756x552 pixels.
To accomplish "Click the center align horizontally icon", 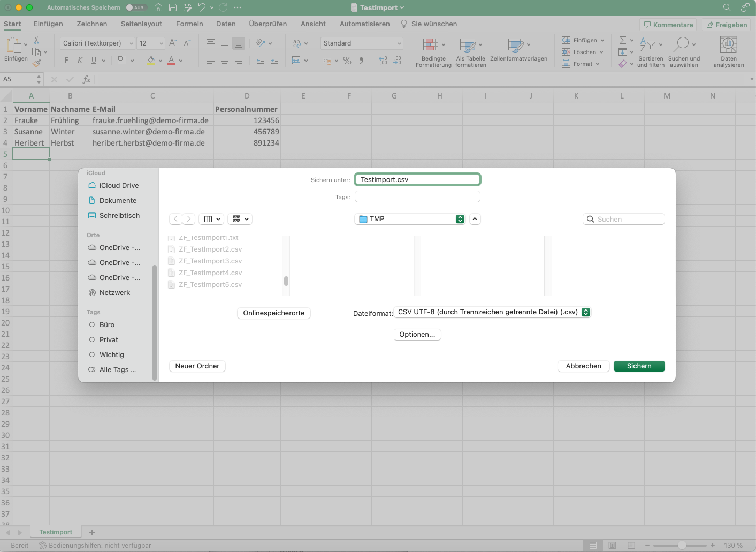I will pos(225,61).
